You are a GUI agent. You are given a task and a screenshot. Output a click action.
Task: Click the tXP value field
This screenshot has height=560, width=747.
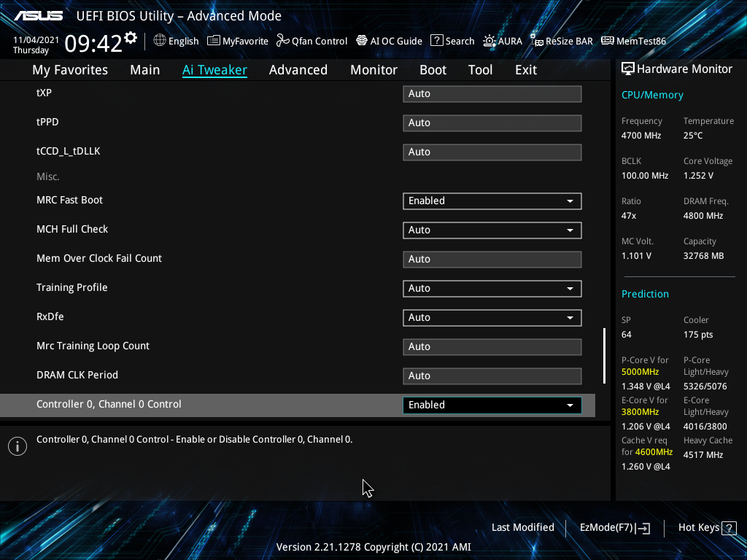point(492,94)
